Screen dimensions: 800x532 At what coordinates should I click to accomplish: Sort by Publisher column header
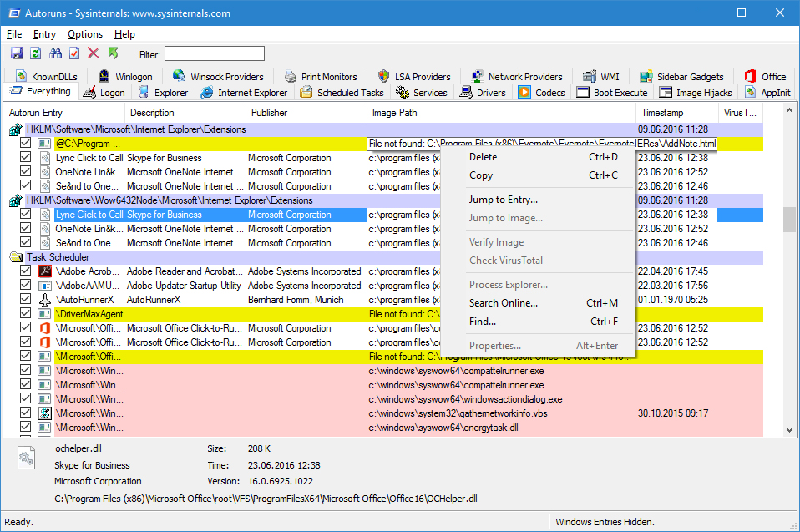306,113
